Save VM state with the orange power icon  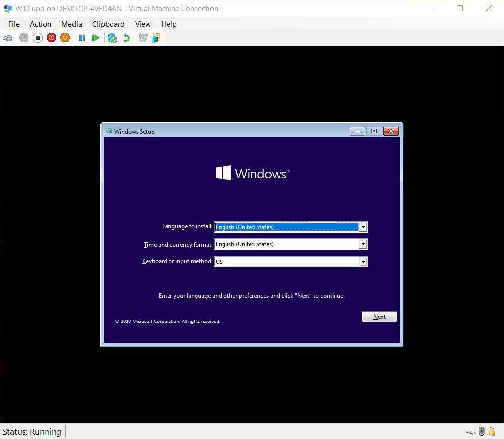[65, 38]
